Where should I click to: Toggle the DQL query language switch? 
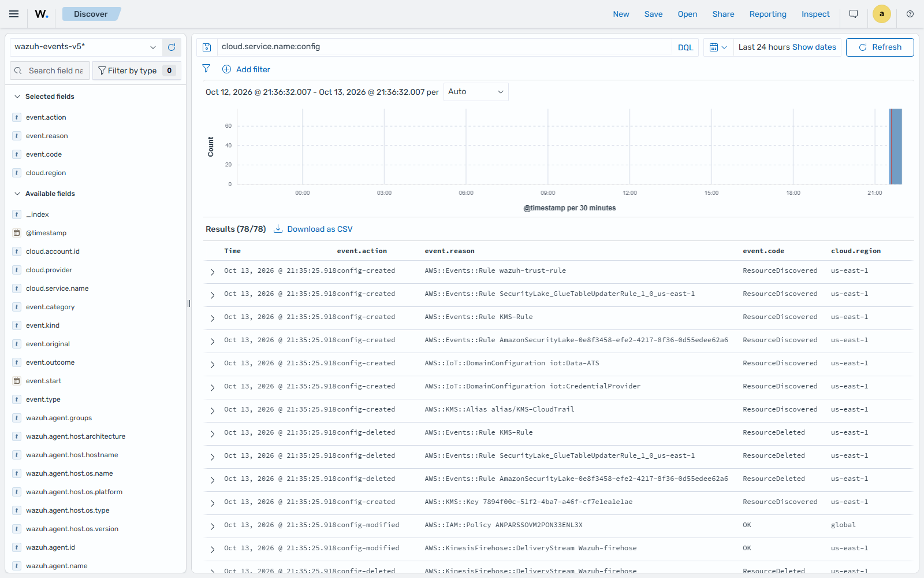(x=685, y=47)
